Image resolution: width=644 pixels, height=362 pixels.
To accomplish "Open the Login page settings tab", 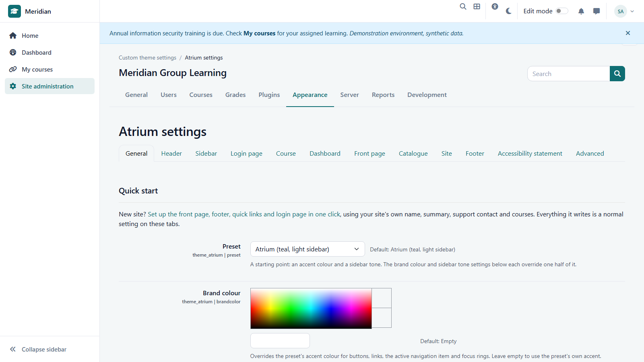I will [246, 153].
